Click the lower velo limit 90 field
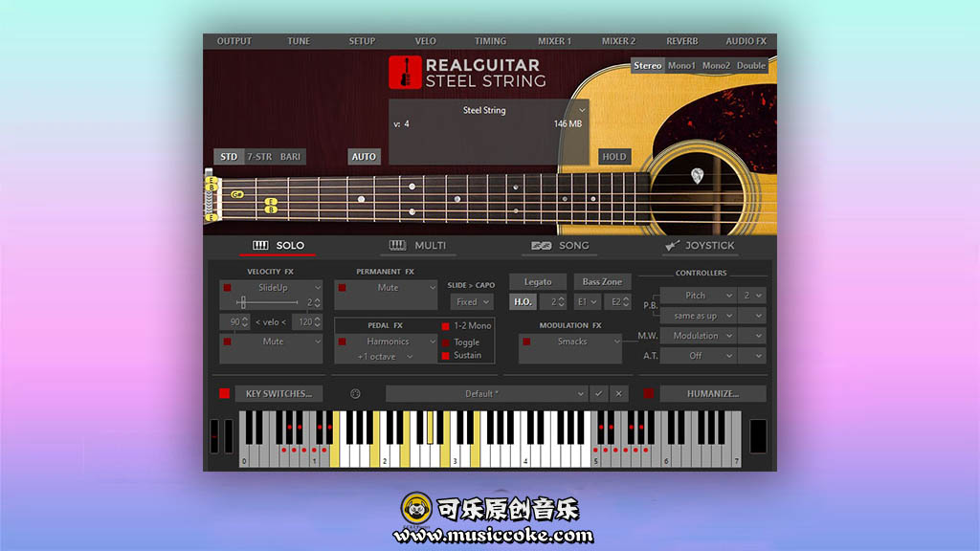Screen dimensions: 980x551 click(235, 321)
